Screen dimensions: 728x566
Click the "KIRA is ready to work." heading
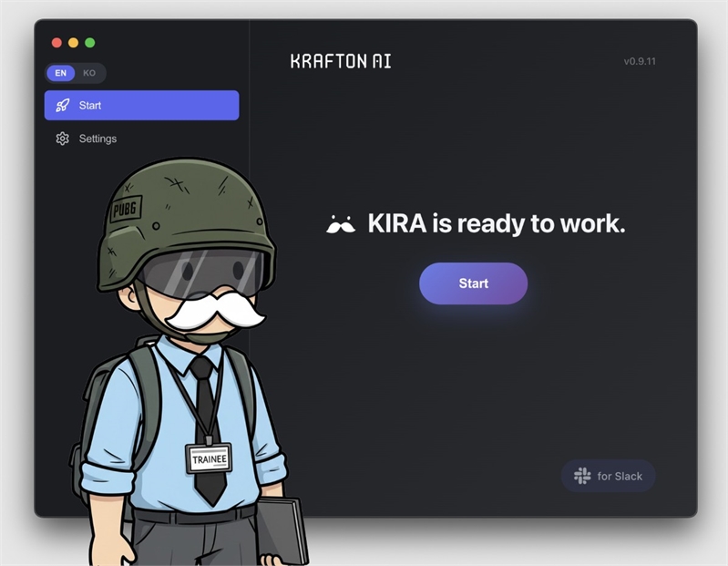496,224
